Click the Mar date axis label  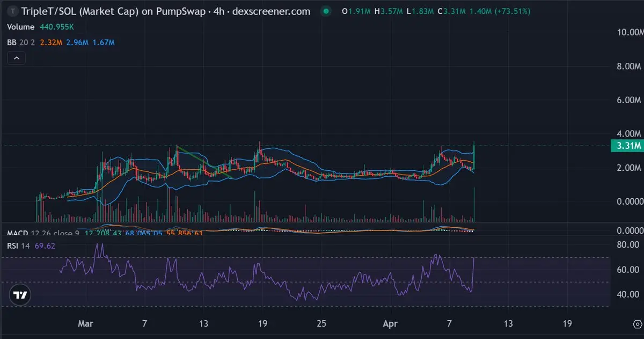(86, 323)
